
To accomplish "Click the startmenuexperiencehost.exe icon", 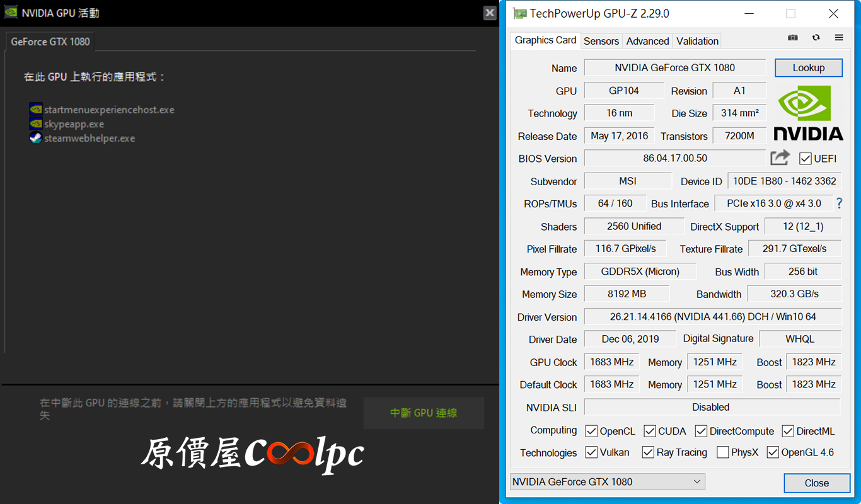I will point(36,109).
